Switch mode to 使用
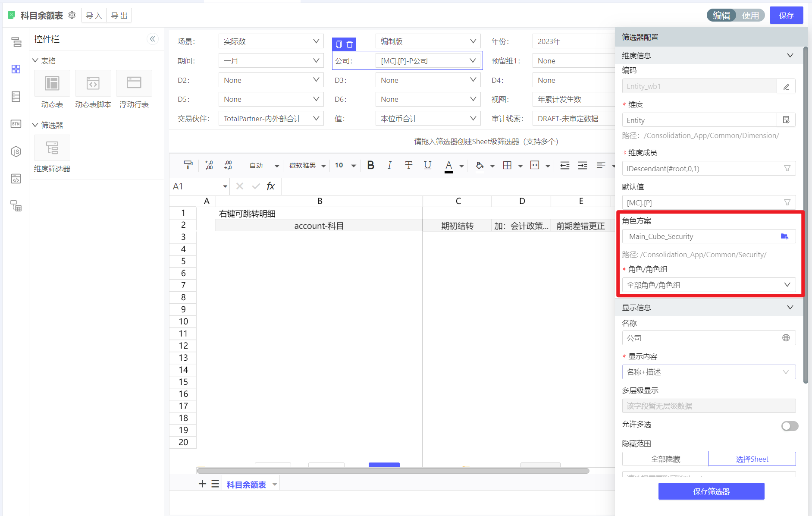Screen dimensions: 812x516 750,16
